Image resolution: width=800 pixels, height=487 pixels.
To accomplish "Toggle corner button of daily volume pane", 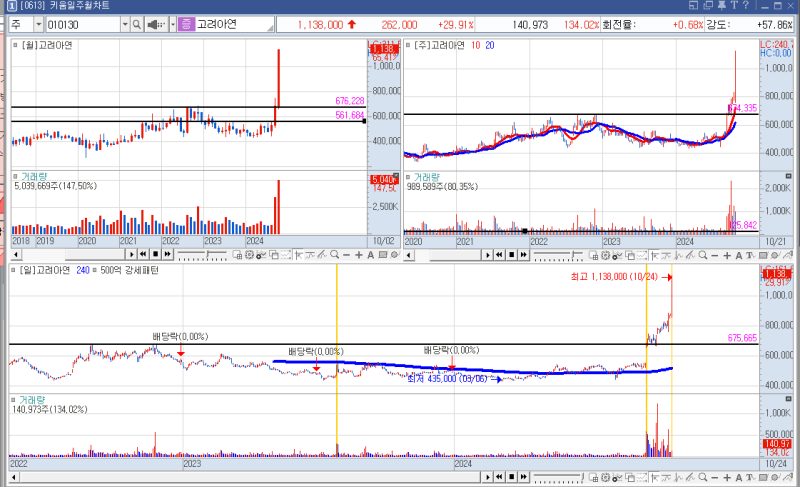I will click(788, 399).
